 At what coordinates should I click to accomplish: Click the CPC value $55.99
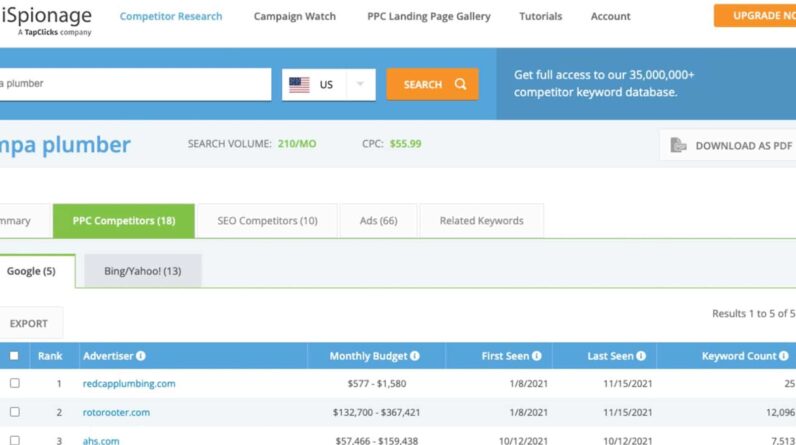click(x=406, y=144)
